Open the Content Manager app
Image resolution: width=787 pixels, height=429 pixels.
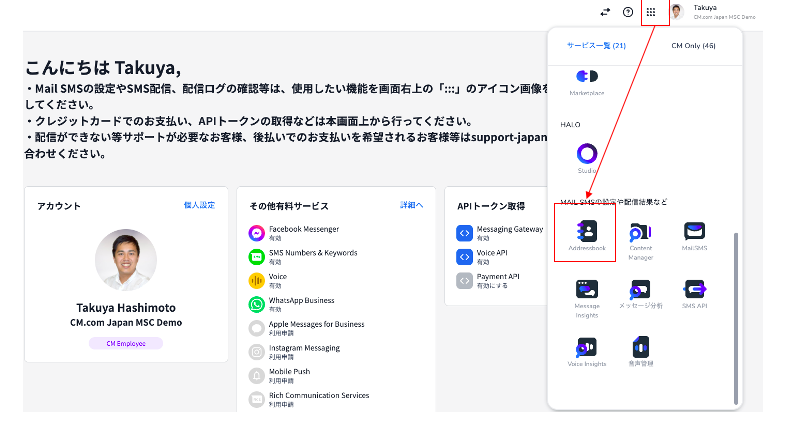pos(640,241)
